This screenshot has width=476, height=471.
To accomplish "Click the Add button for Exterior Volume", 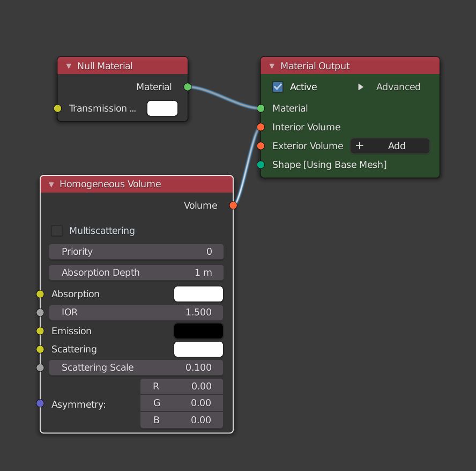I will pos(390,146).
